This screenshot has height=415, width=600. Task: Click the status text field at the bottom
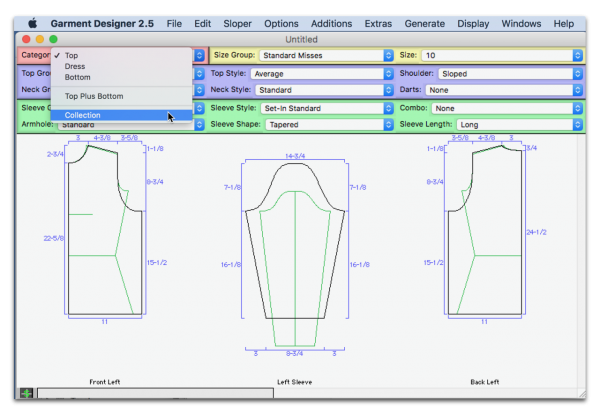(x=155, y=393)
